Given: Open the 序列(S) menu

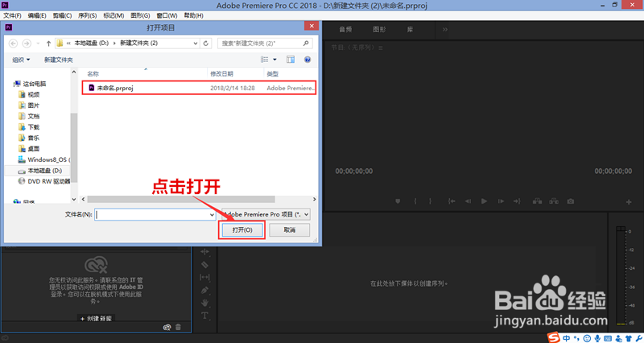Looking at the screenshot, I should tap(87, 15).
